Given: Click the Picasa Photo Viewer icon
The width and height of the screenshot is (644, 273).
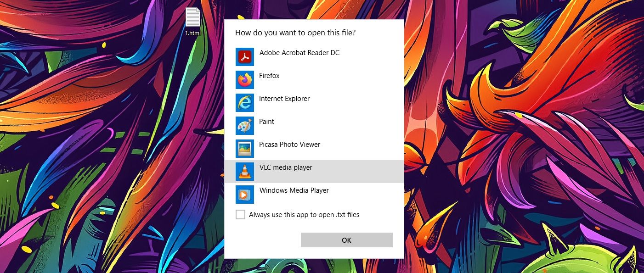Looking at the screenshot, I should (244, 149).
